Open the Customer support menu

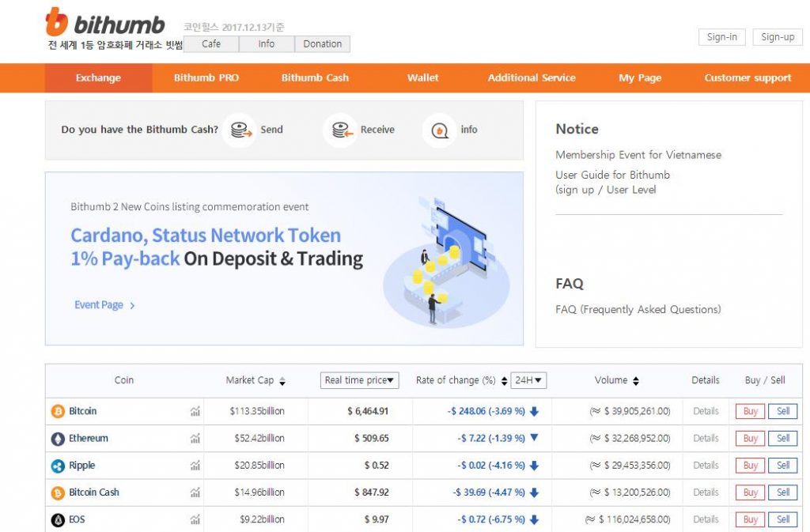tap(747, 77)
